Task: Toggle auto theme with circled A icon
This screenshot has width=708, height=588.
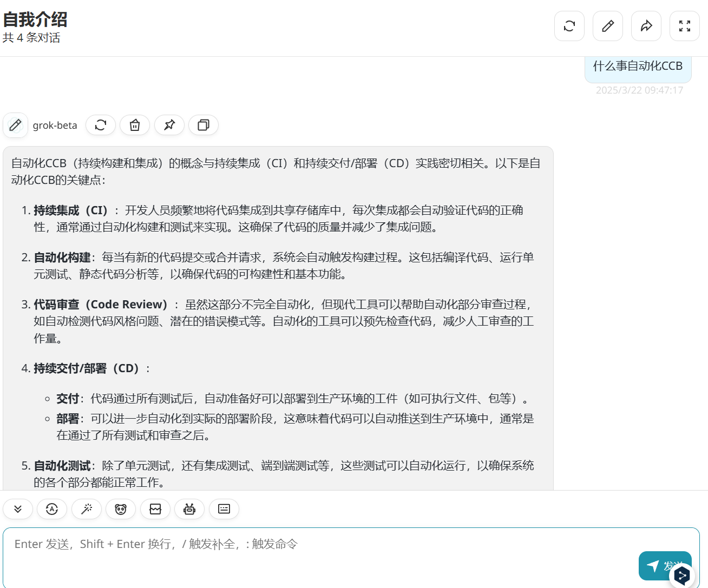Action: click(x=52, y=509)
